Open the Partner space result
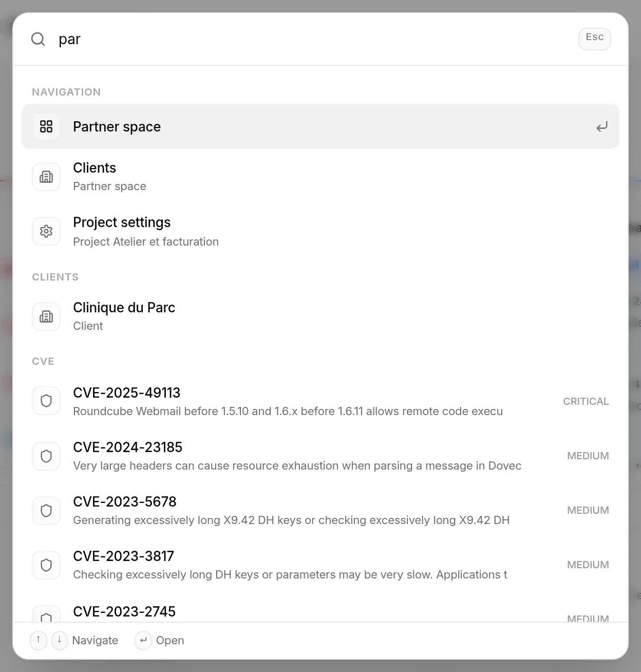Screen dimensions: 641x672 click(320, 126)
